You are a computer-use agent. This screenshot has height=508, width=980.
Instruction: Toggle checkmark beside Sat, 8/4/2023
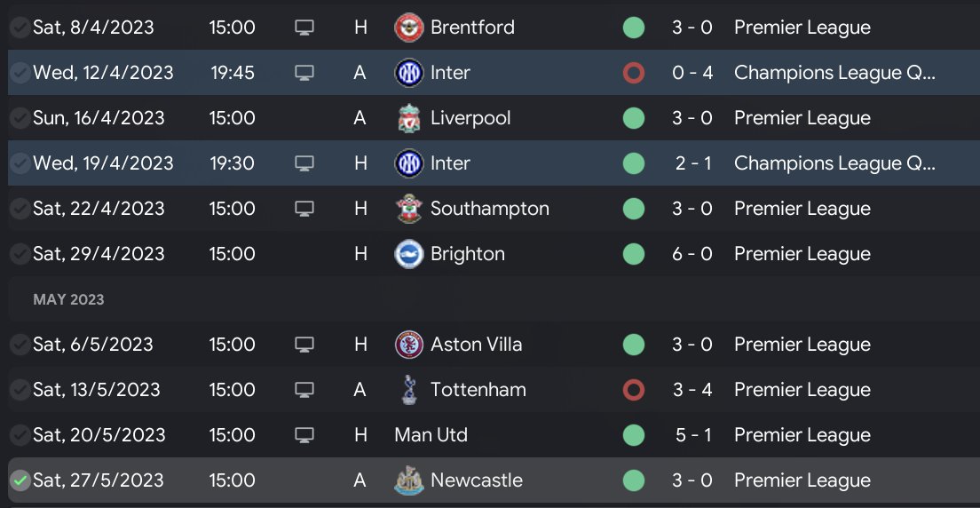pos(20,28)
